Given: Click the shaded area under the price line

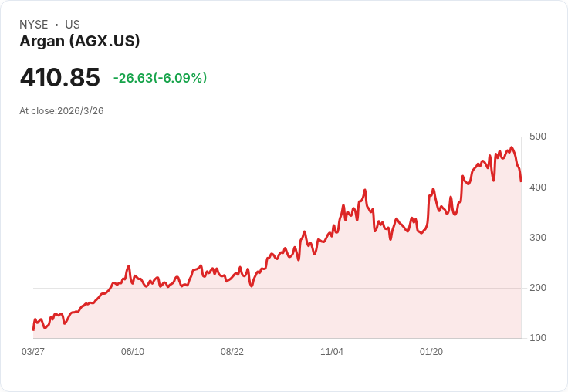Looking at the screenshot, I should coord(309,301).
